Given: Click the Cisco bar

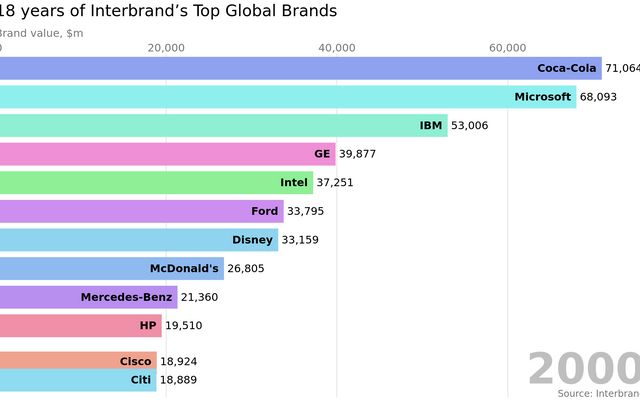Looking at the screenshot, I should point(78,361).
